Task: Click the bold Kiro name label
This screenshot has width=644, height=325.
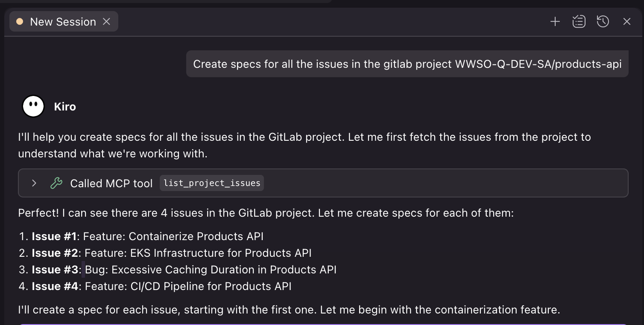Action: click(x=65, y=106)
